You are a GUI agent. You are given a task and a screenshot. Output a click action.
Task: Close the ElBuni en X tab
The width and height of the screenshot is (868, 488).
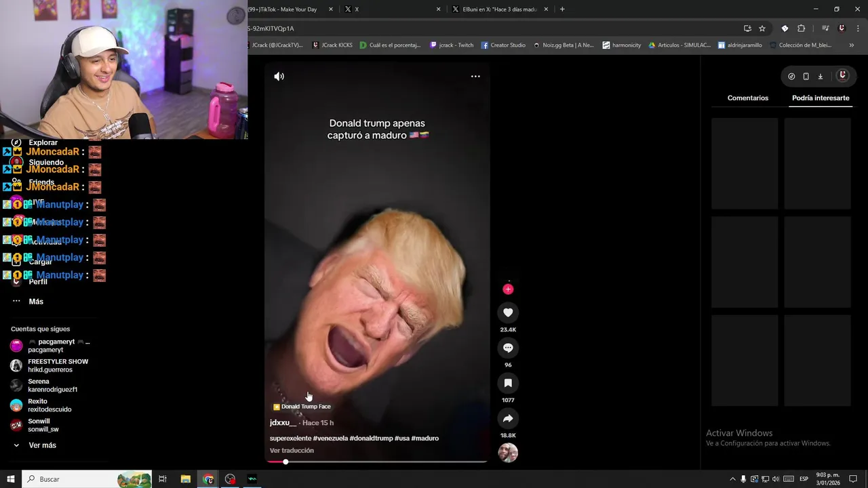coord(546,9)
